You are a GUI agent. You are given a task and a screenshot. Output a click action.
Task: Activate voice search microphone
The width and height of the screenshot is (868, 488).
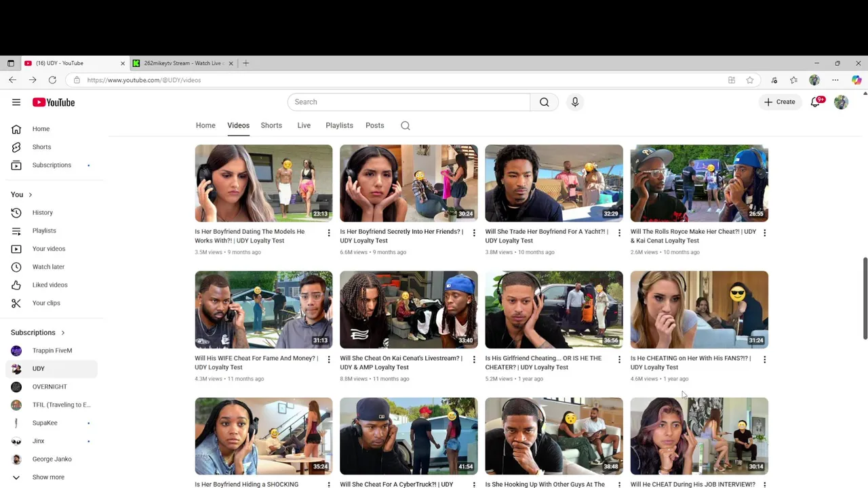pos(575,102)
